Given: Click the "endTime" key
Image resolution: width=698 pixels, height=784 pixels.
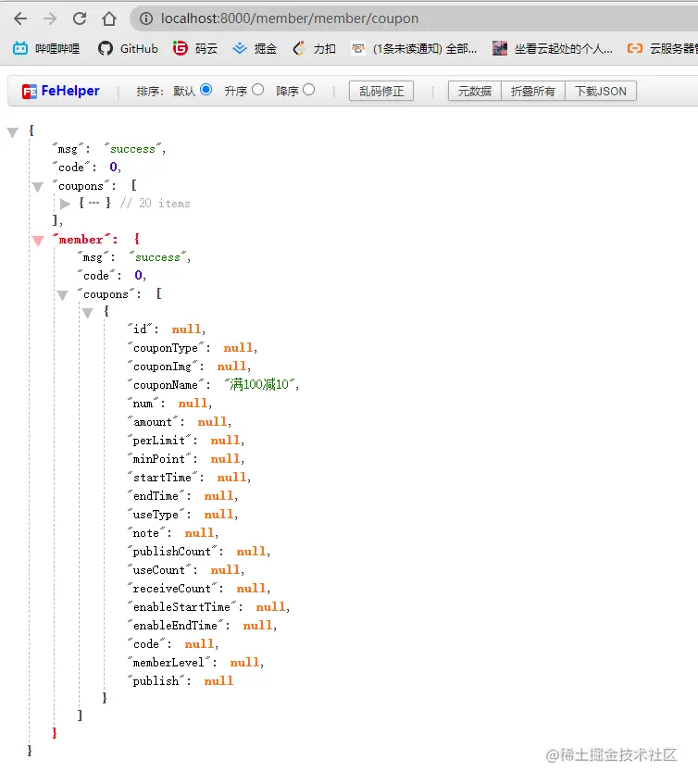Looking at the screenshot, I should (156, 496).
